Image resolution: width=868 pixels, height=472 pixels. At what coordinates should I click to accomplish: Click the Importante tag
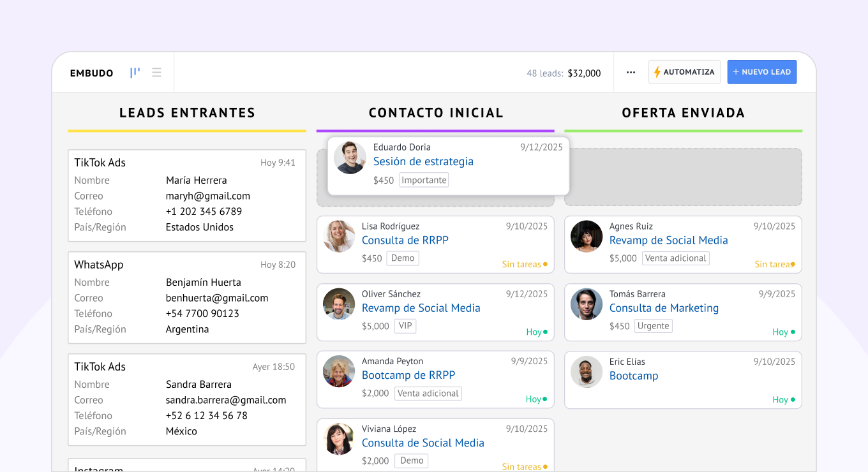pyautogui.click(x=424, y=181)
